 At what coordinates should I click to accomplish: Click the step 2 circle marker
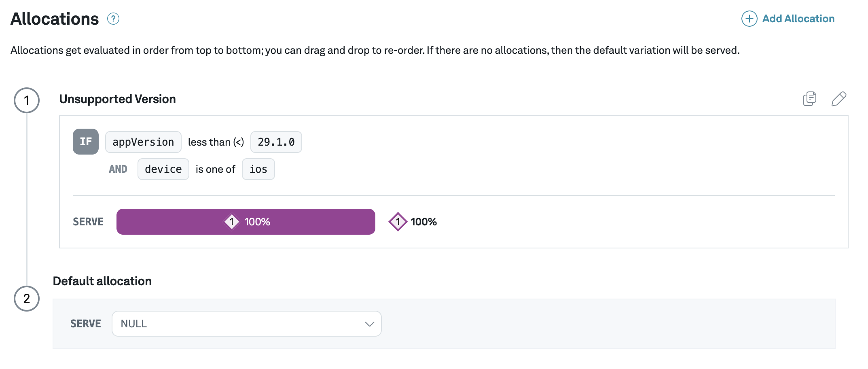click(27, 299)
